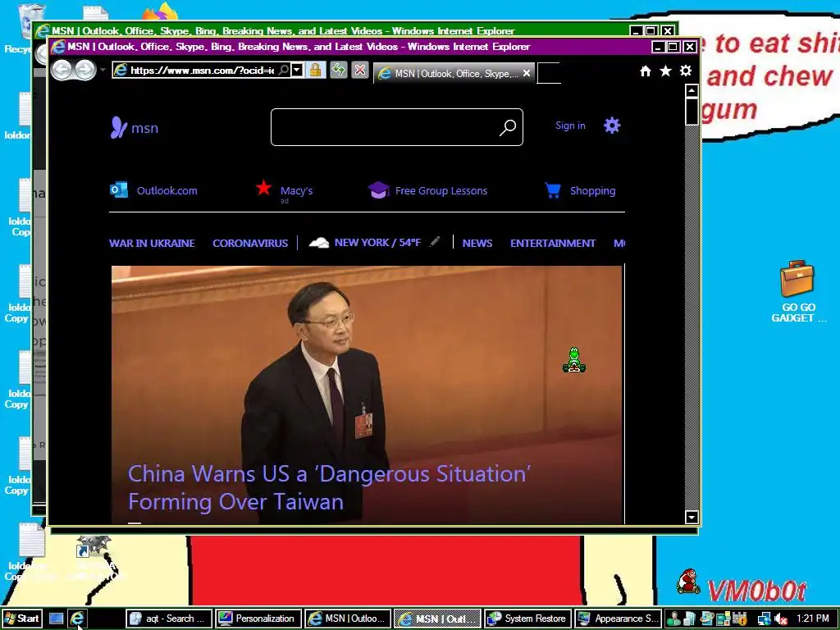This screenshot has height=630, width=840.
Task: Select ENTERTAINMENT nav item
Action: point(553,243)
